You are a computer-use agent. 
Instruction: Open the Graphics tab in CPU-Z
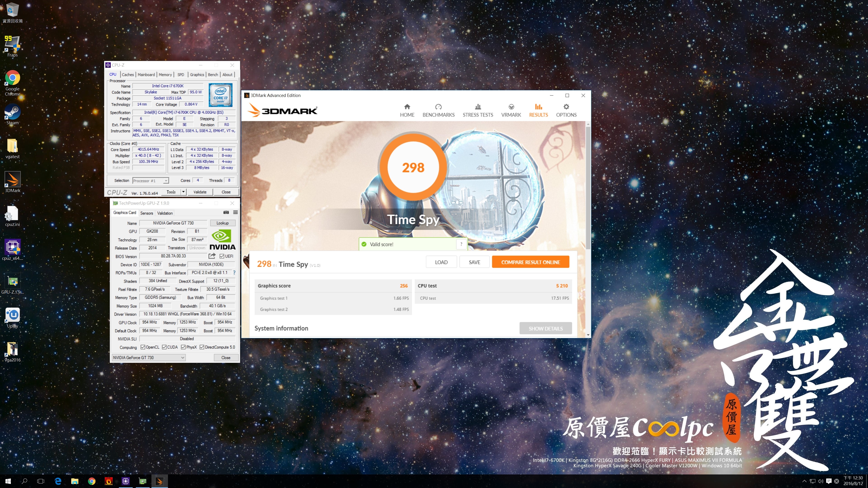click(197, 75)
